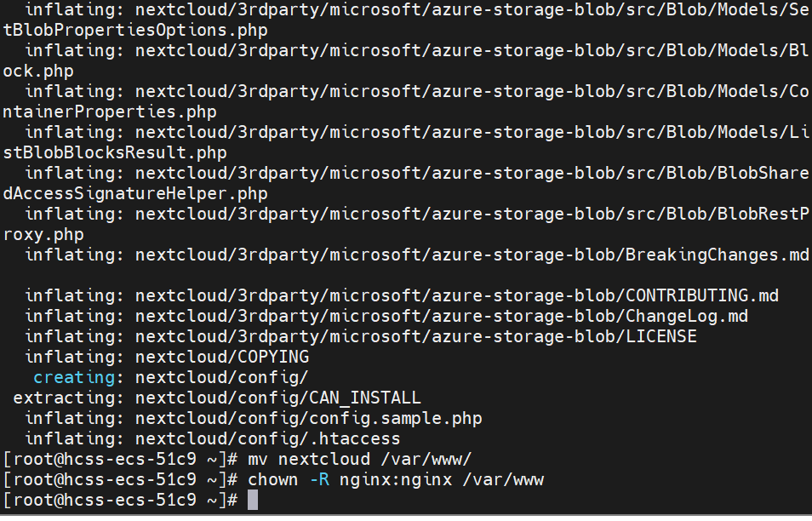Click the terminal cursor block at the prompt

coord(253,501)
